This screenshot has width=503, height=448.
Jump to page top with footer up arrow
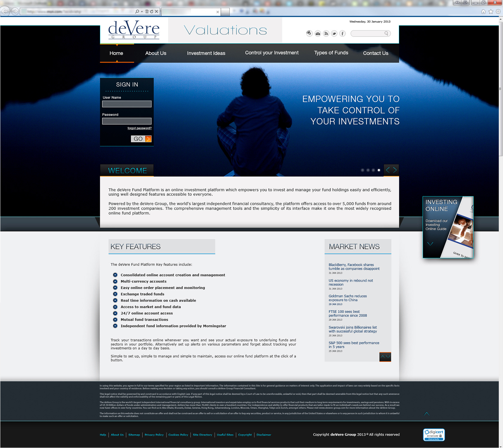[x=427, y=414]
